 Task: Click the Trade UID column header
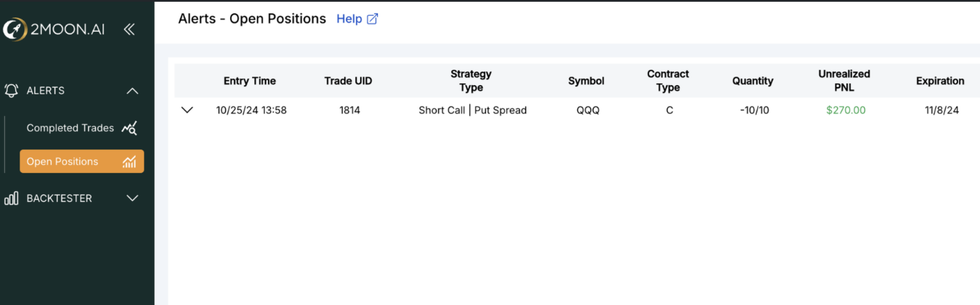pos(348,81)
